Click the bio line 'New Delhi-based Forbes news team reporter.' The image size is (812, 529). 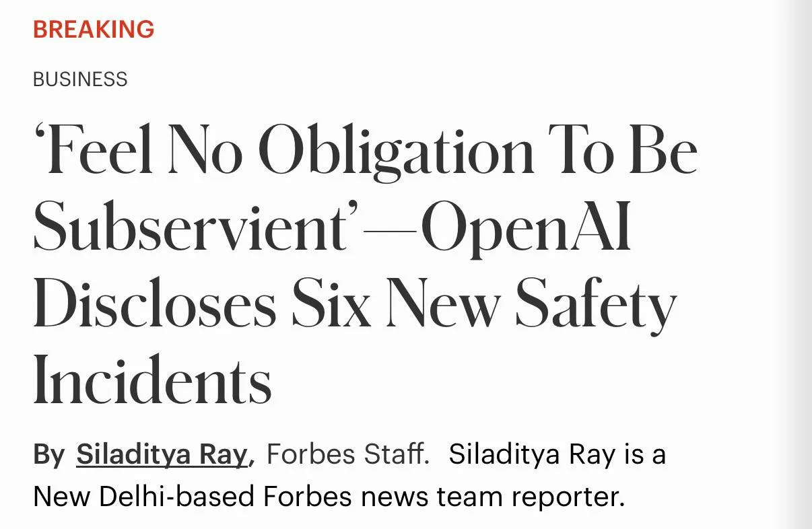(x=329, y=497)
